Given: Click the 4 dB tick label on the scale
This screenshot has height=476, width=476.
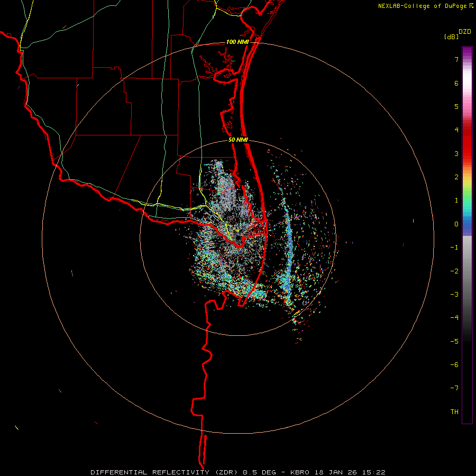Looking at the screenshot, I should click(x=456, y=130).
